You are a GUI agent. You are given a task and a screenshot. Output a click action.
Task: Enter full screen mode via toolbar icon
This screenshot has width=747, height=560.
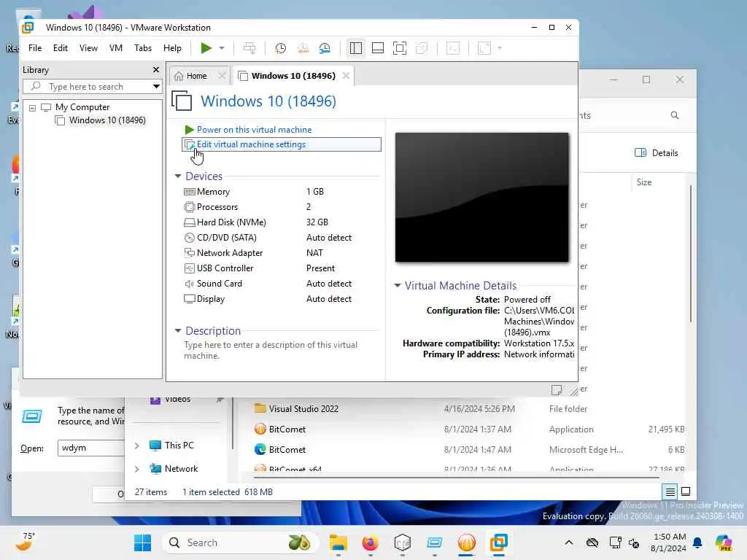(400, 48)
